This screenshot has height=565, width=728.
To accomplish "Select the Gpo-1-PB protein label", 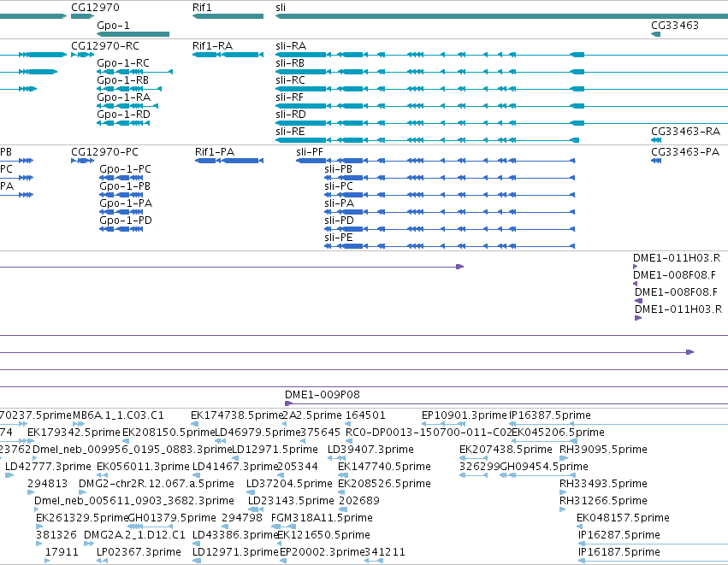I will click(x=125, y=186).
